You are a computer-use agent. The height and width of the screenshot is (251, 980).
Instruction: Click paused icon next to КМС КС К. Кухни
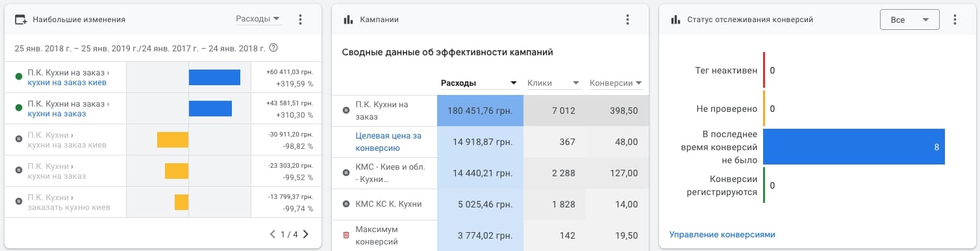pos(346,204)
